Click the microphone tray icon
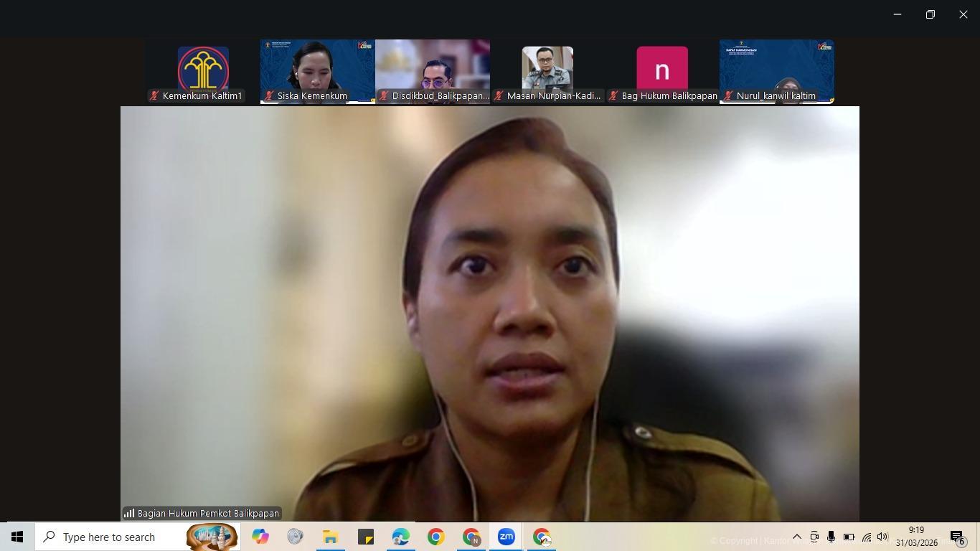The image size is (980, 551). (x=831, y=537)
